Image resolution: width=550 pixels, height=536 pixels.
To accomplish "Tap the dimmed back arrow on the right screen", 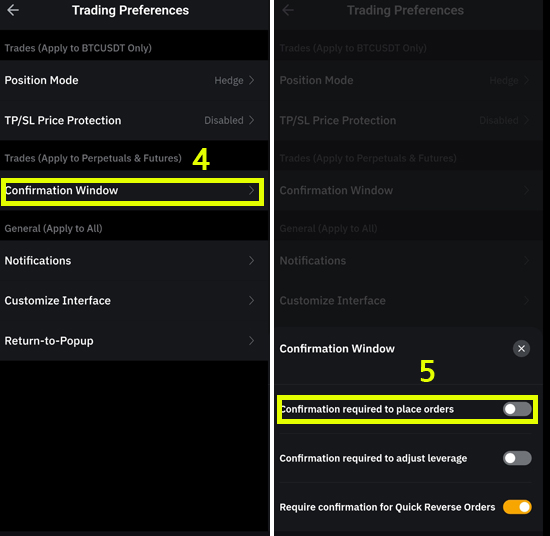I will (288, 10).
